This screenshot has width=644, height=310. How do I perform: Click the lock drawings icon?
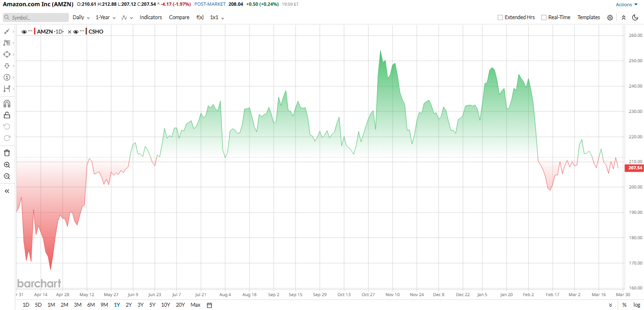[x=7, y=115]
